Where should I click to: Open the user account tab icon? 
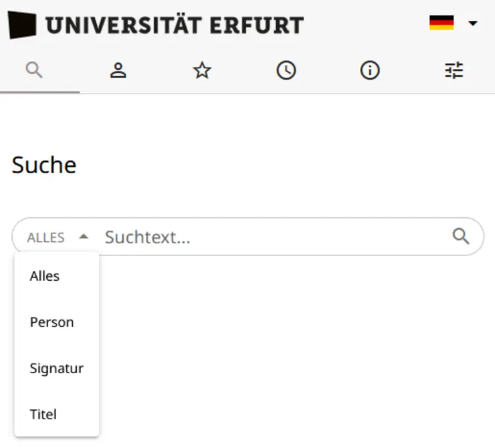click(118, 70)
